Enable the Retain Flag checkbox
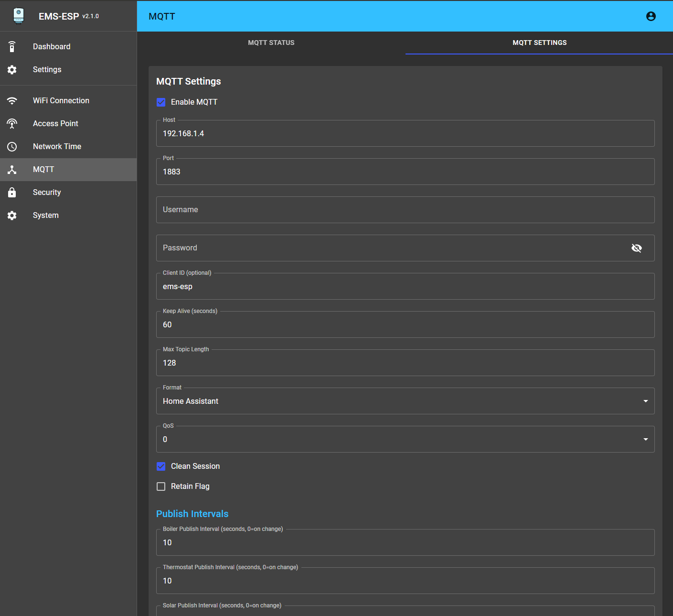Image resolution: width=673 pixels, height=616 pixels. [161, 486]
